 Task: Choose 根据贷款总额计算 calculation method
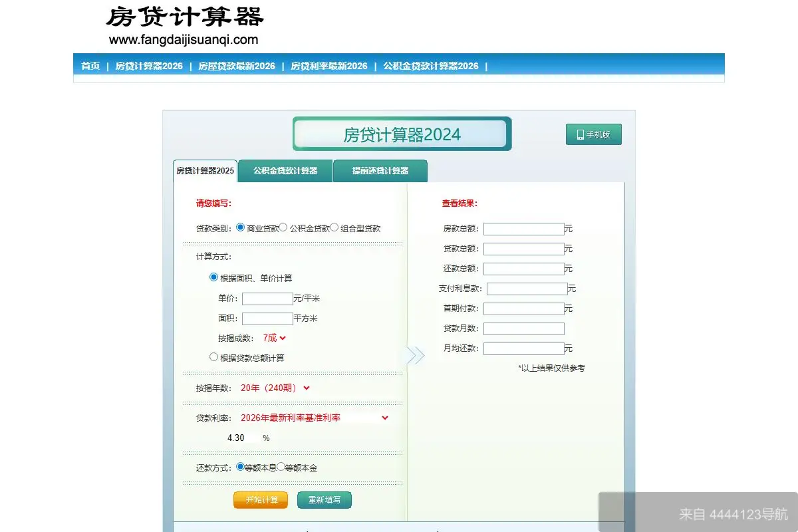213,357
